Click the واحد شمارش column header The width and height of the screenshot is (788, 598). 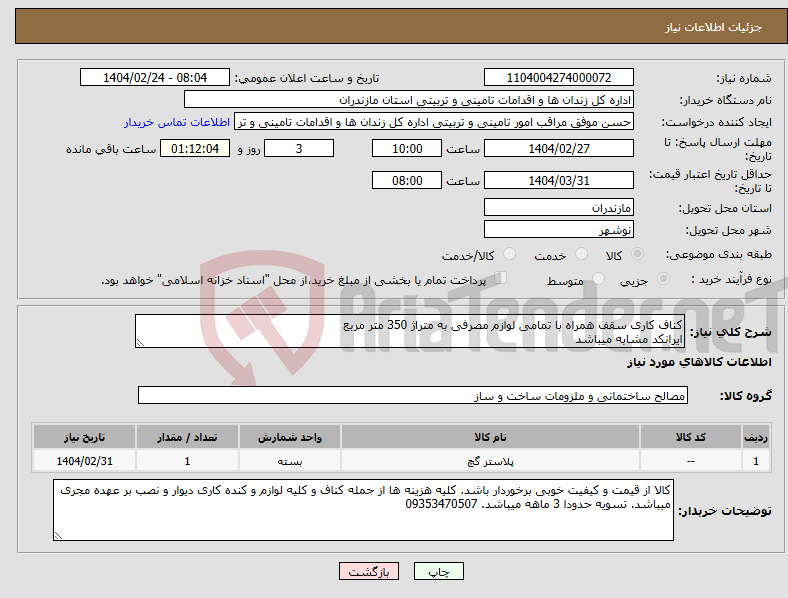290,437
